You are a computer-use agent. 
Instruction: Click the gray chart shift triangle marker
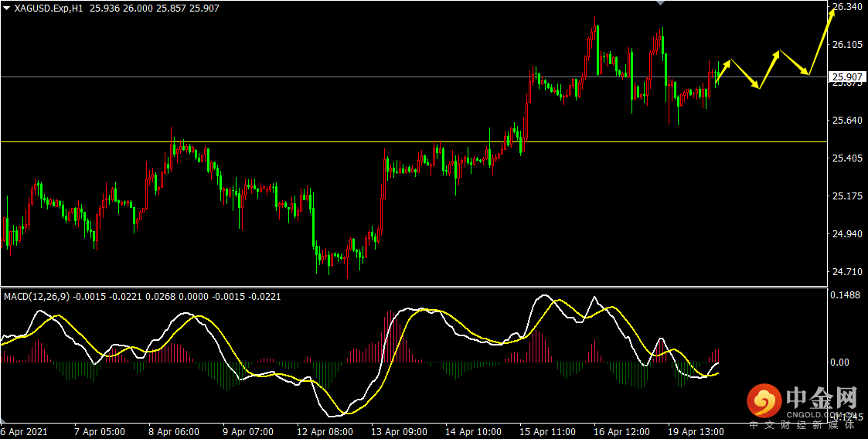coord(660,3)
